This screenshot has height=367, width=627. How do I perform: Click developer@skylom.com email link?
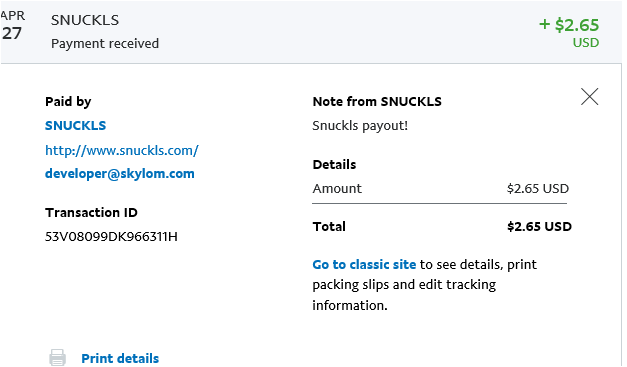[x=120, y=174]
